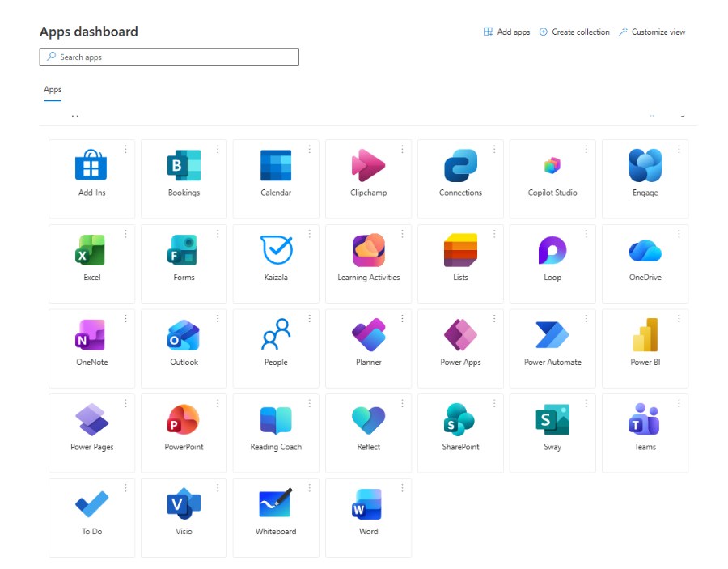728x569 pixels.
Task: Launch the OneNote app icon
Action: (90, 335)
